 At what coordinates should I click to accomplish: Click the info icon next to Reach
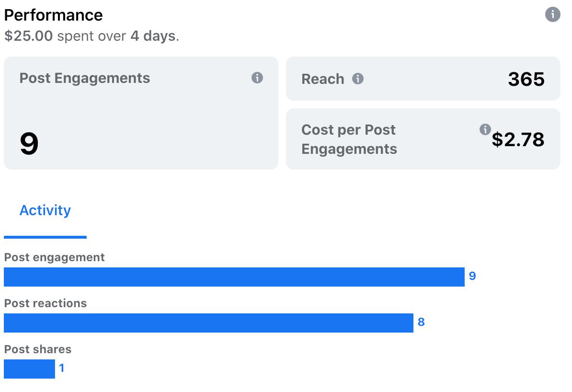tap(357, 79)
